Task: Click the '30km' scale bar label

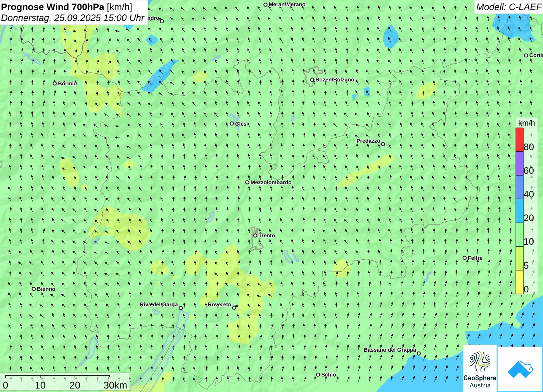Action: click(115, 385)
